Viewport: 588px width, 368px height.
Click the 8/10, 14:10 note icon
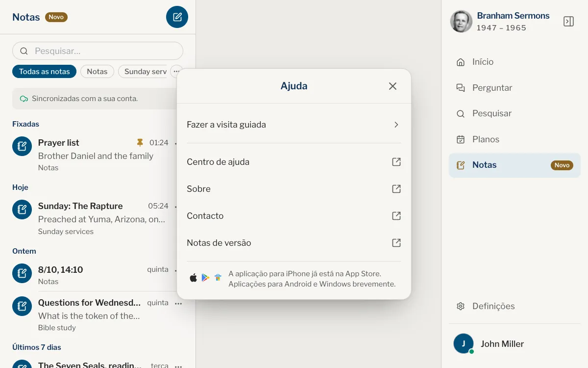pyautogui.click(x=22, y=273)
